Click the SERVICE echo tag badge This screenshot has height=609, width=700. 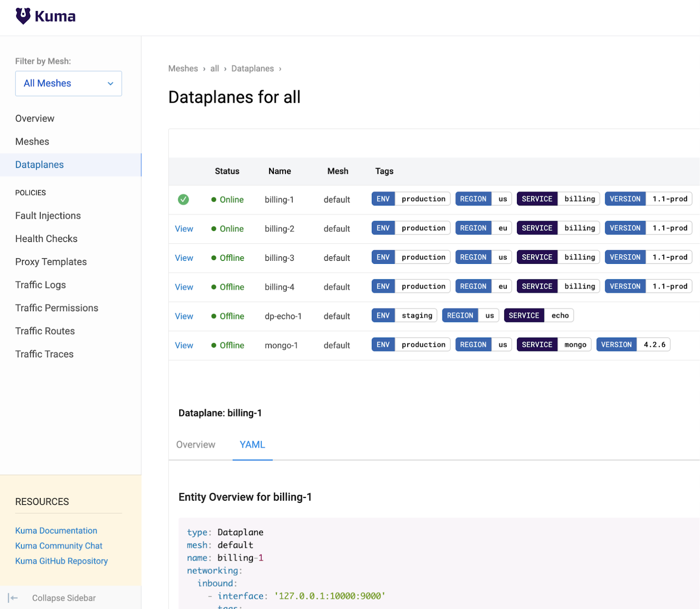pyautogui.click(x=538, y=315)
